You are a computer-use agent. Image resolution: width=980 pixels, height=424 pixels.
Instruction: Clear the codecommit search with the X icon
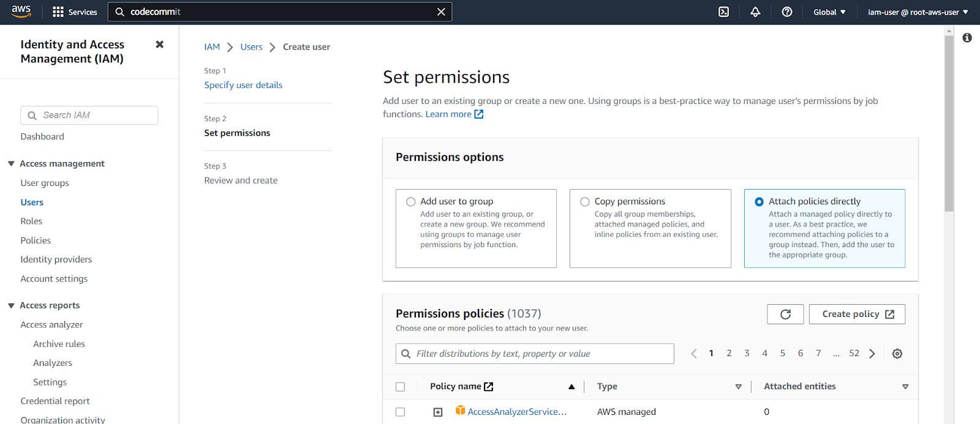tap(441, 12)
